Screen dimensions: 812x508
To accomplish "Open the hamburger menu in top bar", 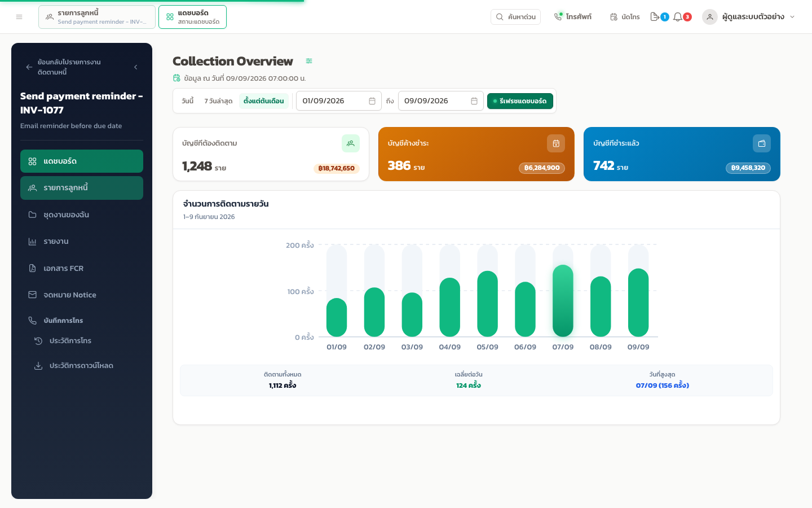I will [19, 17].
